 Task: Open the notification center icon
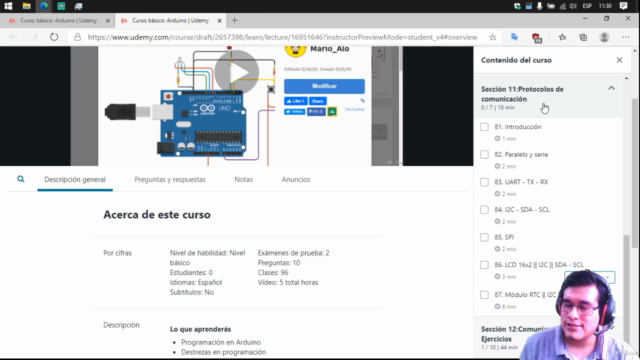623,6
